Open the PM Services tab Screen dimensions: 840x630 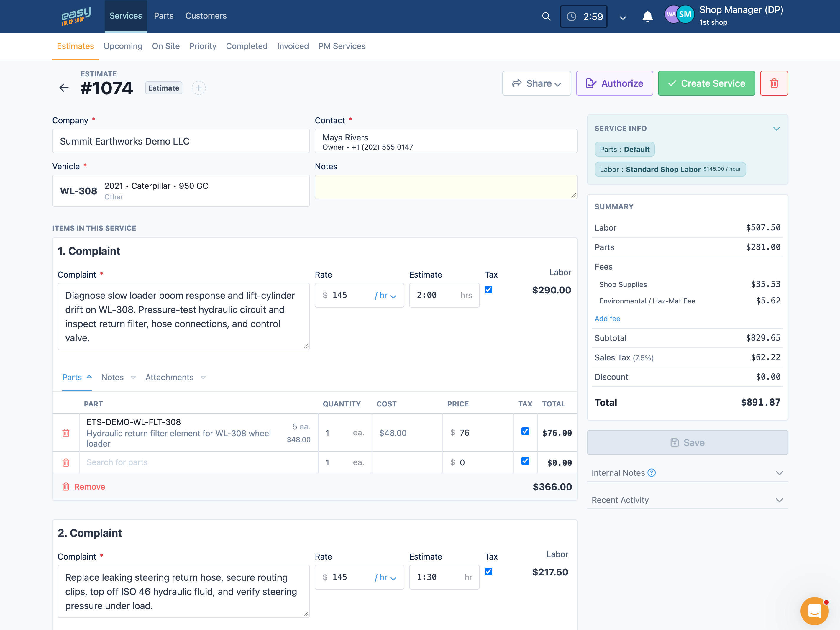(x=342, y=46)
